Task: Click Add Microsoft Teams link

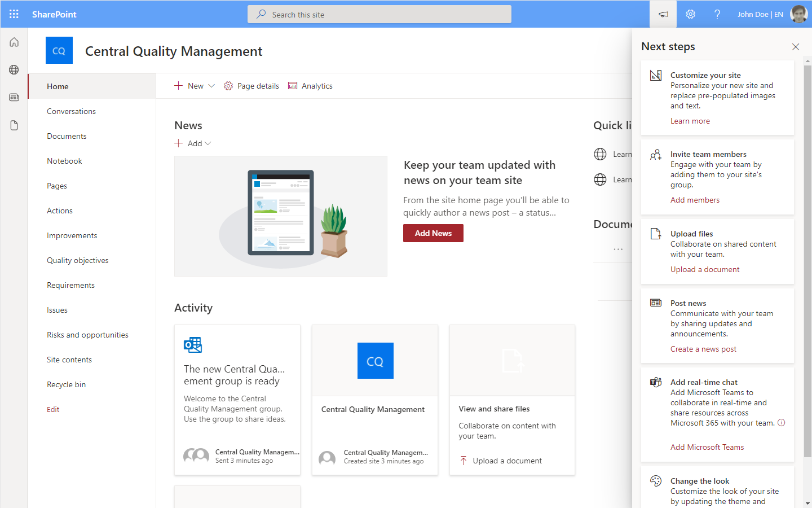Action: tap(707, 447)
